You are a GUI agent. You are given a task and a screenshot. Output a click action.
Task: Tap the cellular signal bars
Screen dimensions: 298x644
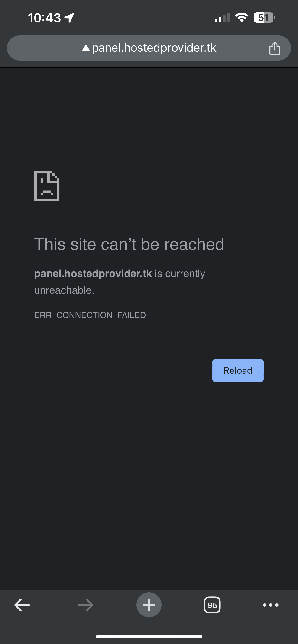point(222,18)
